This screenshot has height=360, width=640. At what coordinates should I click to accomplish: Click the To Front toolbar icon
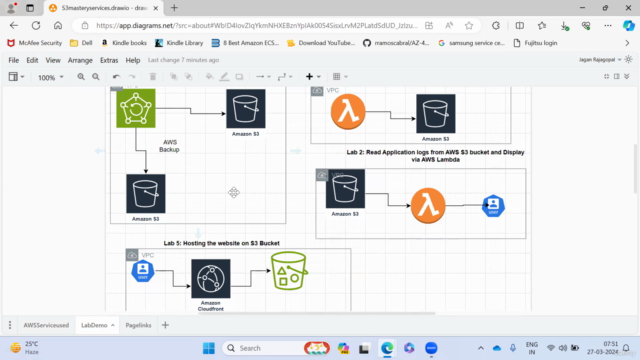click(173, 77)
